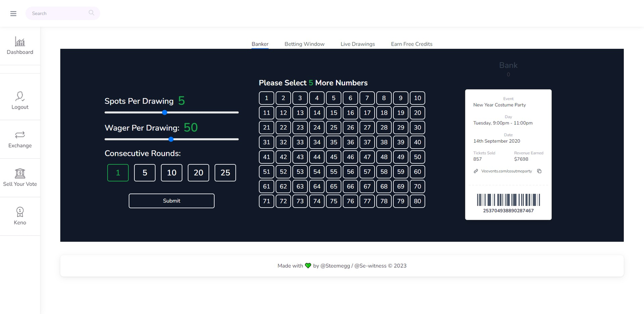This screenshot has height=314, width=644.
Task: Pick keno number 15
Action: click(334, 113)
